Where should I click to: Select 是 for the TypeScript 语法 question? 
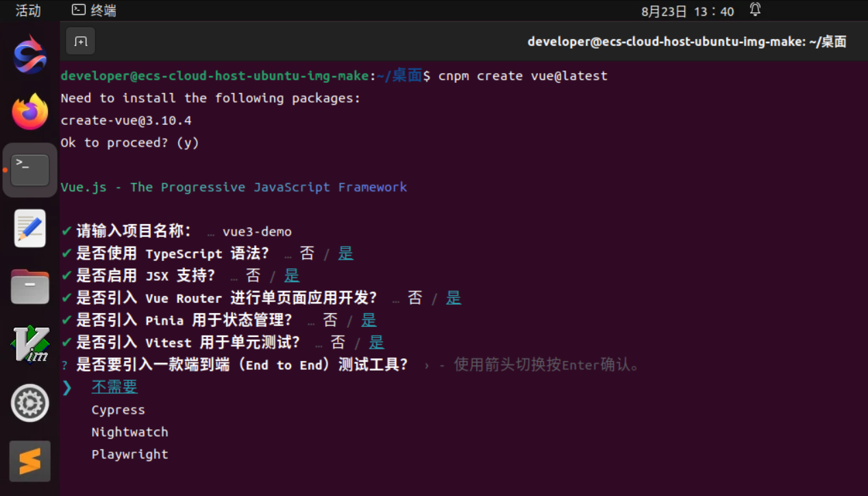tap(345, 253)
